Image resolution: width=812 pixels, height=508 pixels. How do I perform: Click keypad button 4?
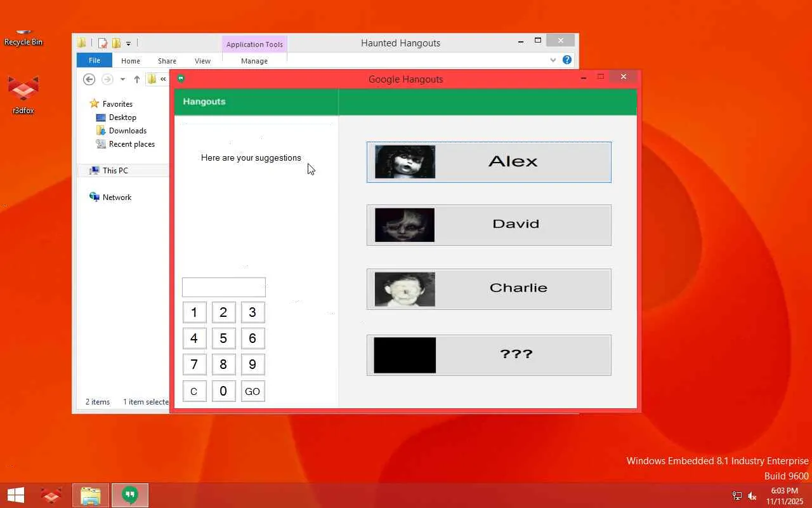[194, 338]
